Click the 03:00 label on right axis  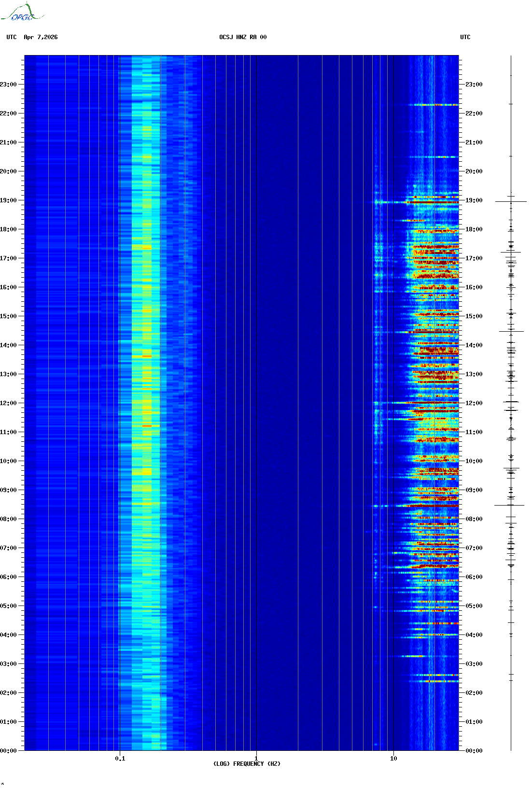(474, 664)
